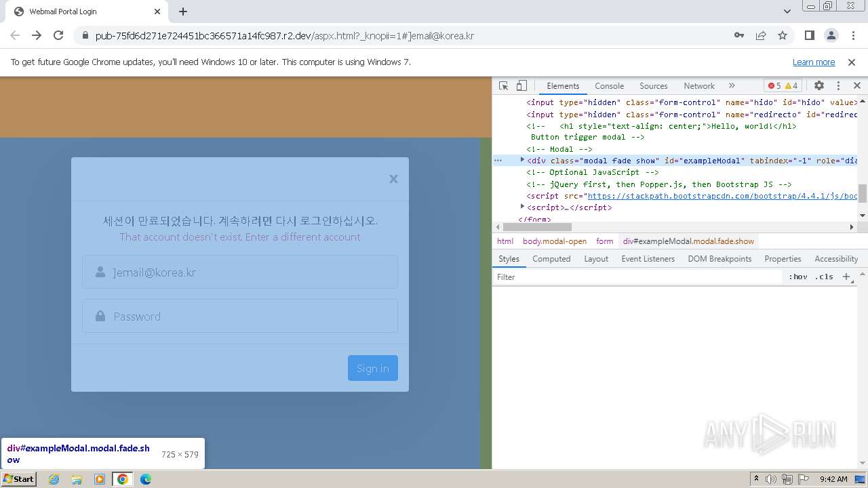This screenshot has width=868, height=488.
Task: Open Internet Explorer from the taskbar
Action: click(x=54, y=479)
